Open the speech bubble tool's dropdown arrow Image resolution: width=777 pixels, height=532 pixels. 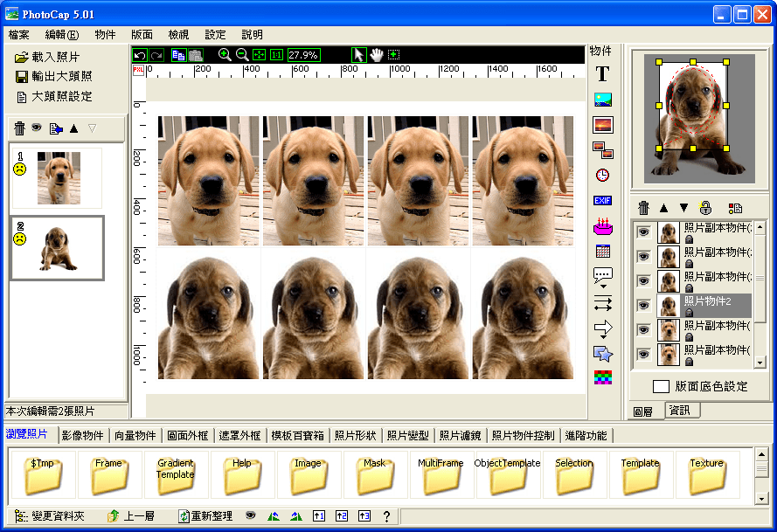click(603, 286)
